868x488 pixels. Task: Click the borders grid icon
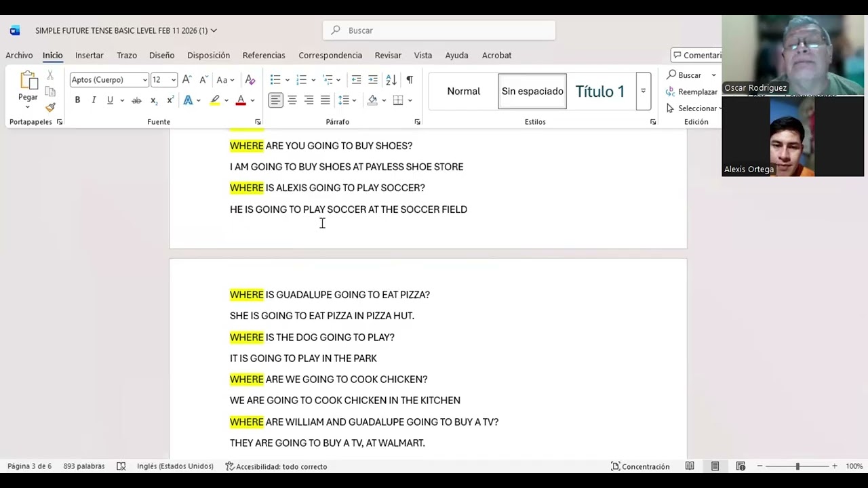click(398, 100)
